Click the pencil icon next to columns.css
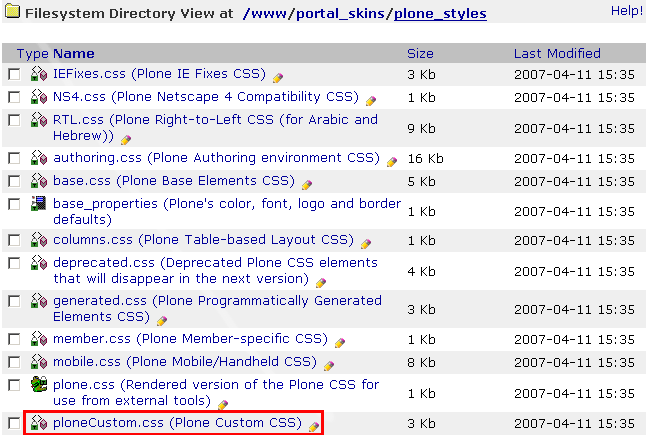 pos(366,244)
